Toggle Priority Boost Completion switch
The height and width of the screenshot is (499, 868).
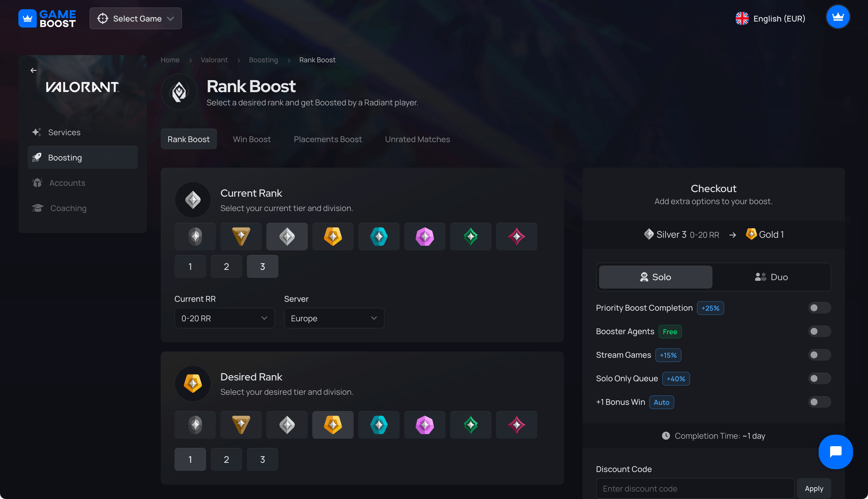(819, 308)
